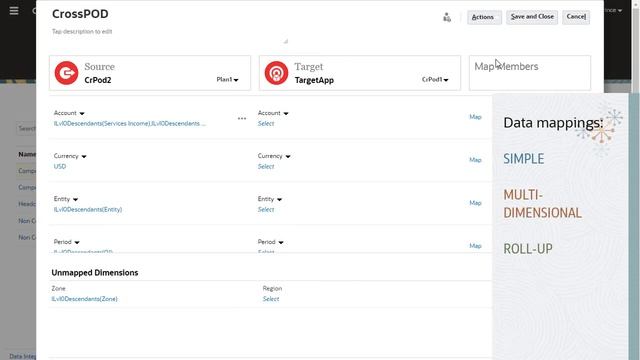The image size is (640, 360).
Task: Click Map link in Period row
Action: coord(476,246)
